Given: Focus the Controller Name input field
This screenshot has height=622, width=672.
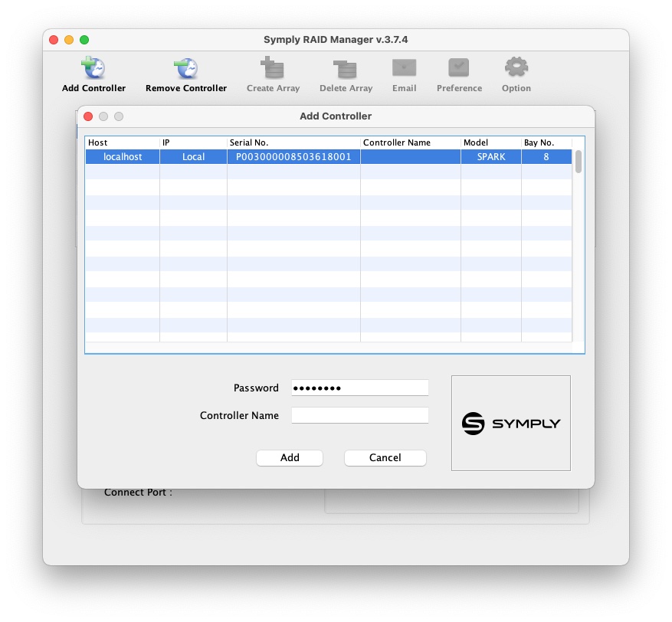Looking at the screenshot, I should point(360,415).
